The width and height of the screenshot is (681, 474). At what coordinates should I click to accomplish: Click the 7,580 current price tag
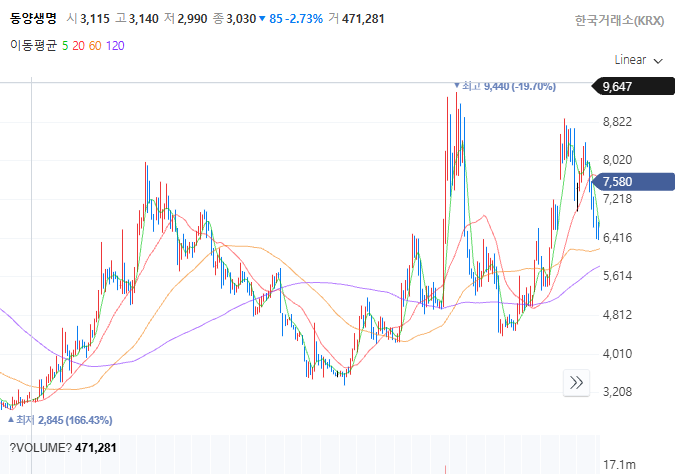point(633,182)
